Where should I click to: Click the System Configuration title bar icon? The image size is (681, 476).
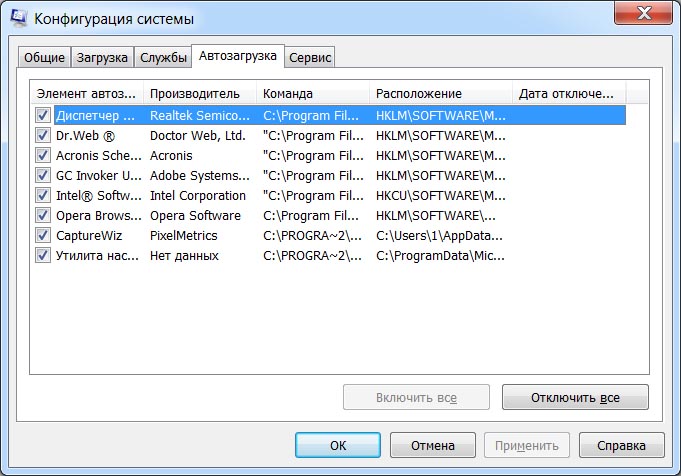[x=18, y=19]
